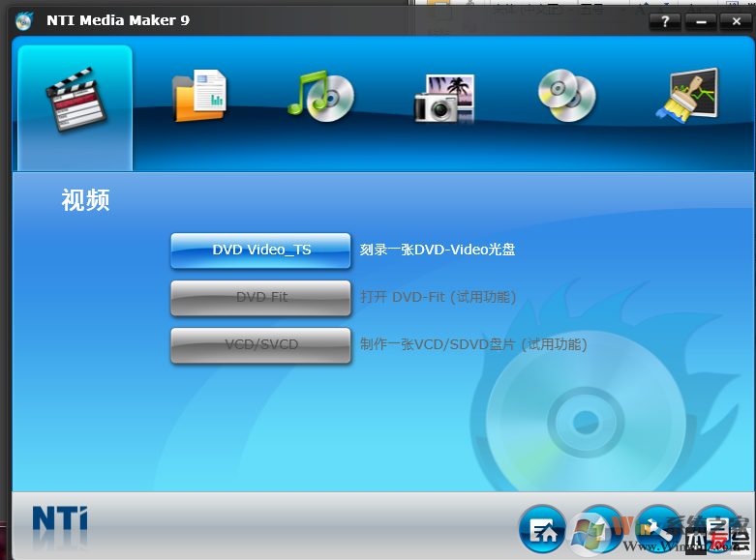The height and width of the screenshot is (560, 756).
Task: Open help with the question mark button
Action: pos(665,21)
